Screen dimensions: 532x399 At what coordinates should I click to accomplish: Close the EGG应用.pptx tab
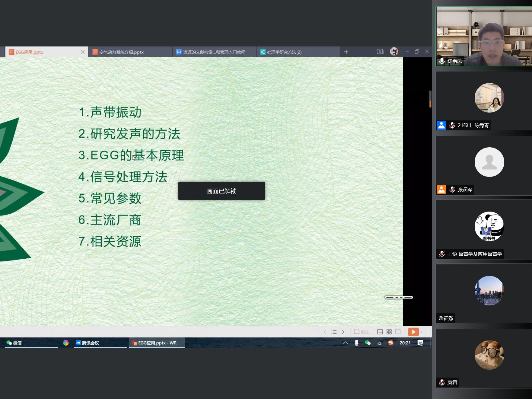point(83,52)
